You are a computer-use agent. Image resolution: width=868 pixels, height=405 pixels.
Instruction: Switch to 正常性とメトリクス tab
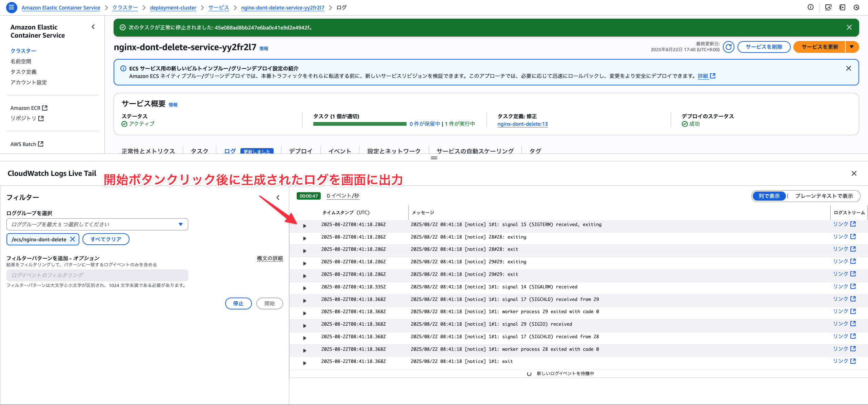(148, 151)
